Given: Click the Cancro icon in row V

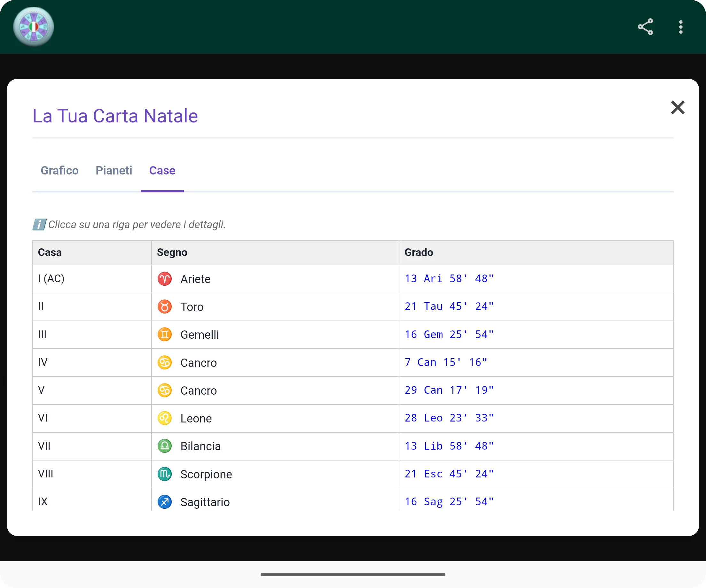Looking at the screenshot, I should (x=165, y=391).
